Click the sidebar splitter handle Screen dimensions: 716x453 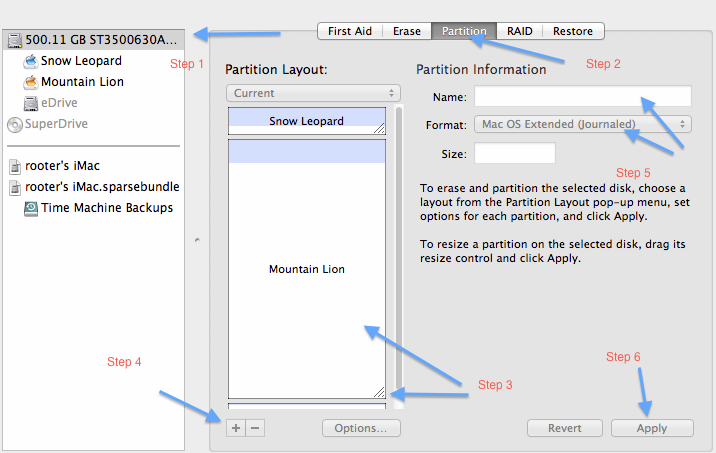click(197, 240)
